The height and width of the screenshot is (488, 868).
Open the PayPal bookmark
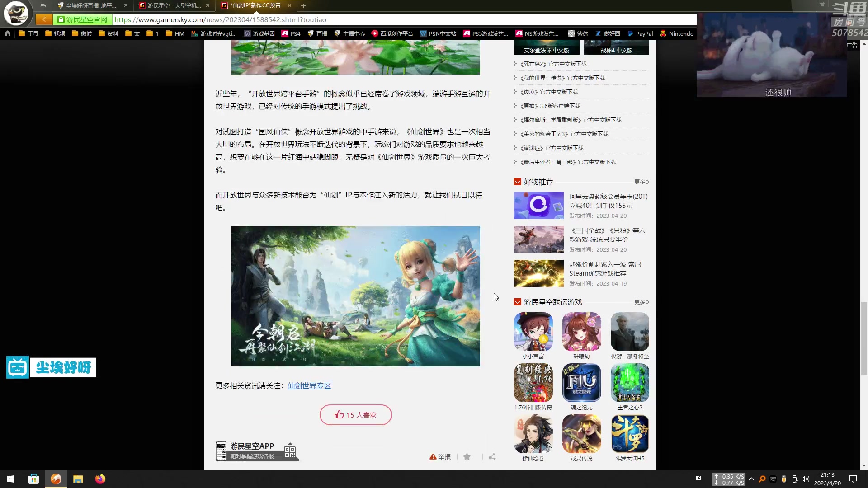pos(640,33)
